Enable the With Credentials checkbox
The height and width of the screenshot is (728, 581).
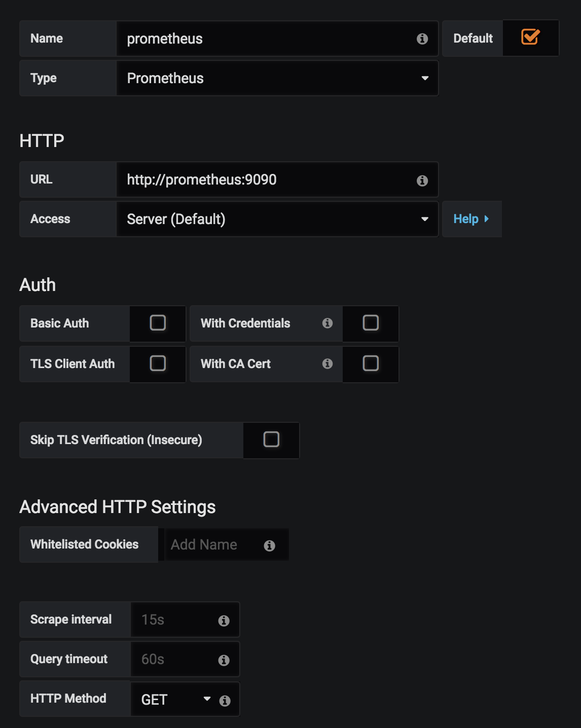click(x=371, y=323)
